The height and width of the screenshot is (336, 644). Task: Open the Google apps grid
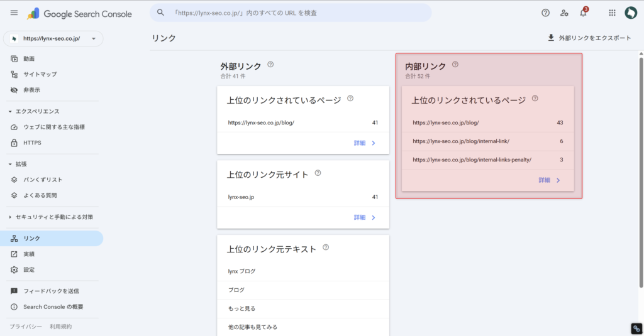612,13
